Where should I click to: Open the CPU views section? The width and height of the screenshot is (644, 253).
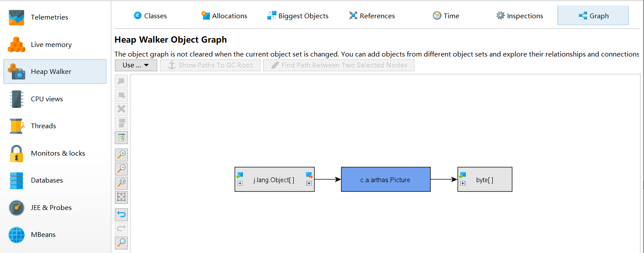pyautogui.click(x=46, y=99)
